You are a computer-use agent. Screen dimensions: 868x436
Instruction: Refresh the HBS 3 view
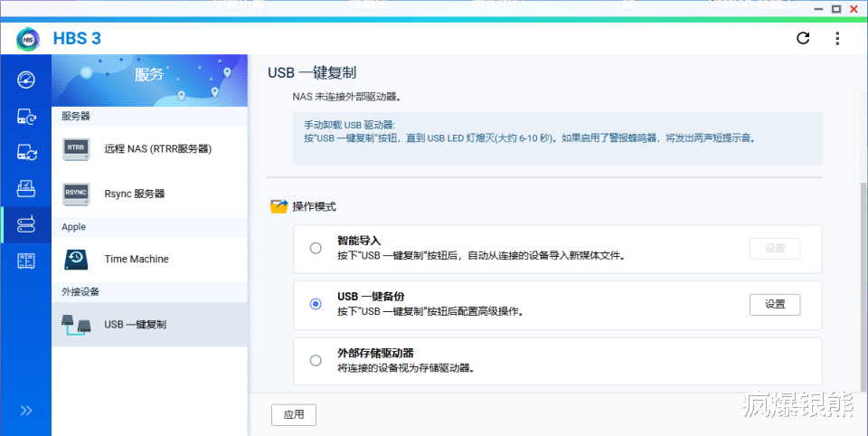coord(803,38)
